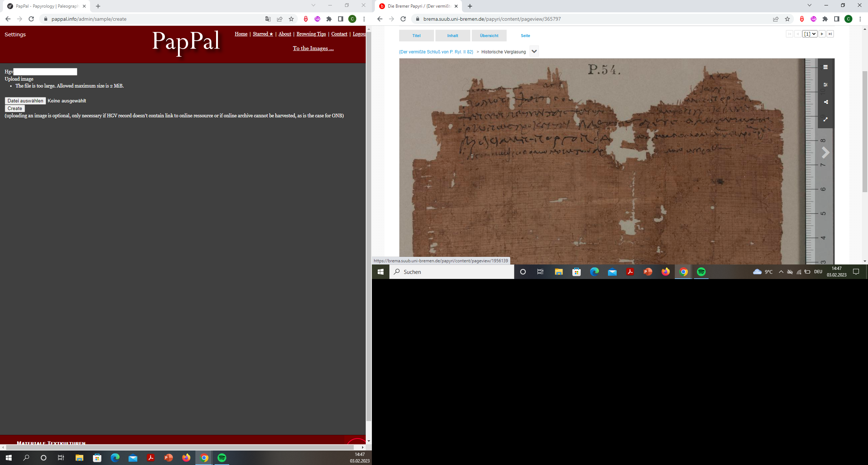Viewport: 868px width, 465px height.
Task: Open Inhalt tab in Bremer Papyri
Action: pyautogui.click(x=453, y=36)
